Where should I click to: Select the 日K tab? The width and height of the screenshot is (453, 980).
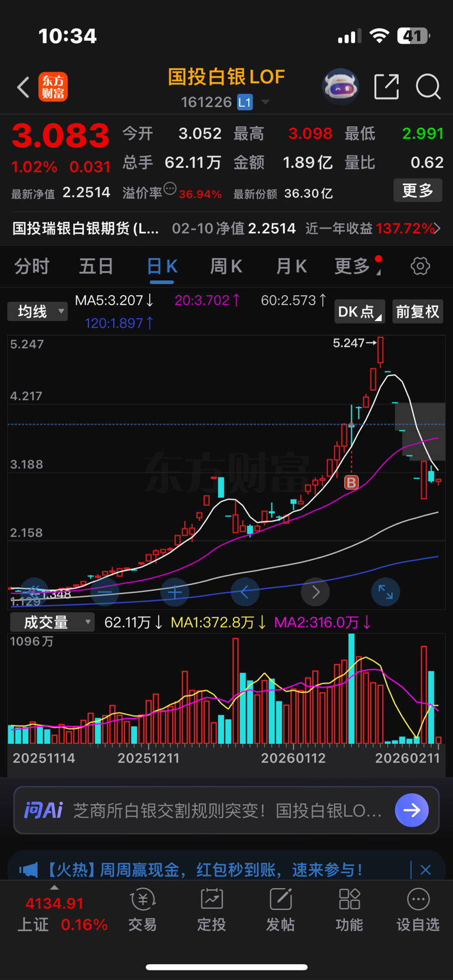click(x=162, y=267)
